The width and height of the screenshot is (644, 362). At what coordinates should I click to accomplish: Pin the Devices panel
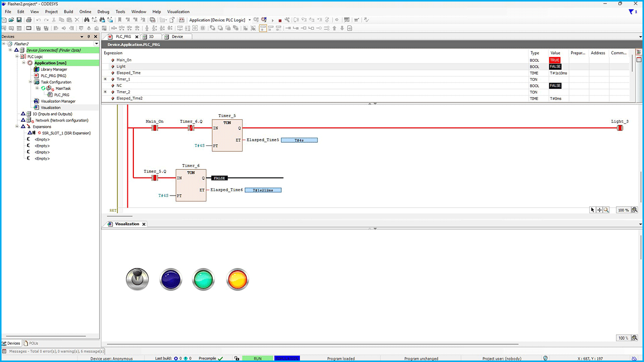89,37
